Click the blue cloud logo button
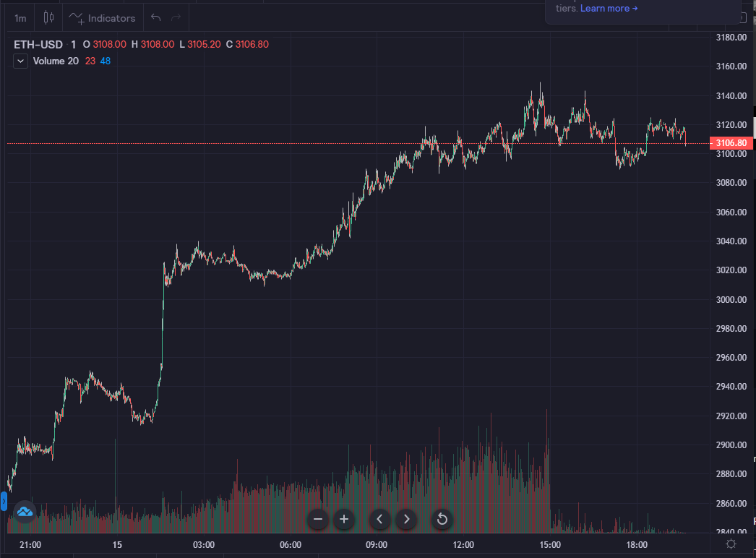The height and width of the screenshot is (558, 756). [25, 511]
